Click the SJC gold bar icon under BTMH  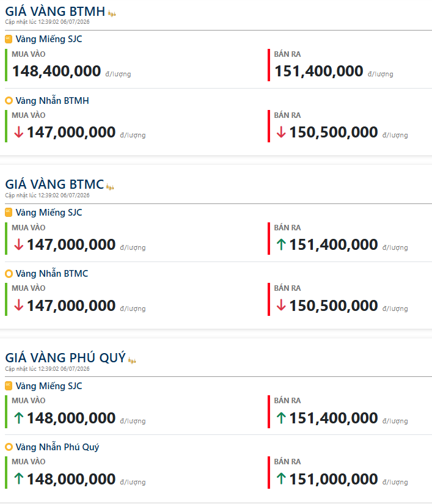pyautogui.click(x=9, y=39)
